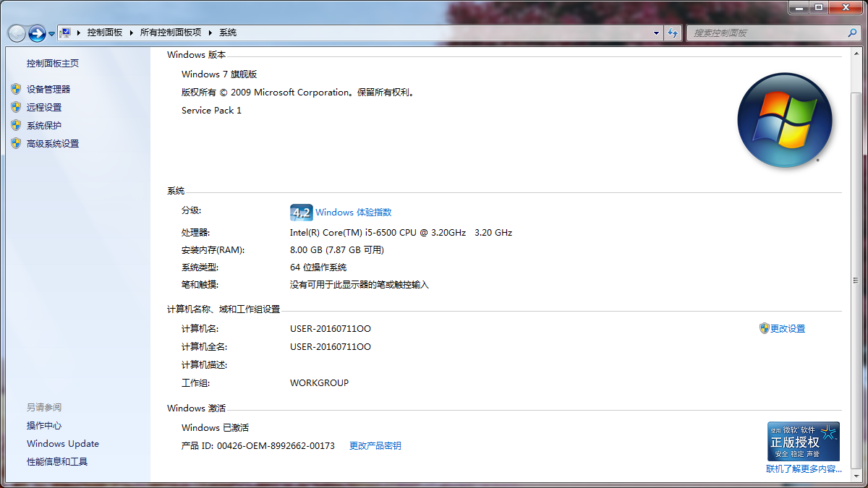This screenshot has height=488, width=868.
Task: Open 联机了解更多内容 link
Action: tap(804, 469)
